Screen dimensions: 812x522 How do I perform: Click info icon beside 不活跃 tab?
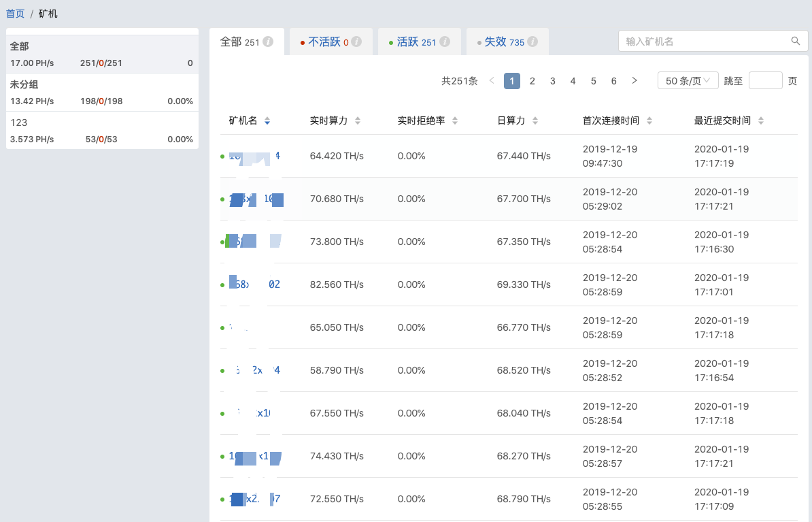[356, 42]
